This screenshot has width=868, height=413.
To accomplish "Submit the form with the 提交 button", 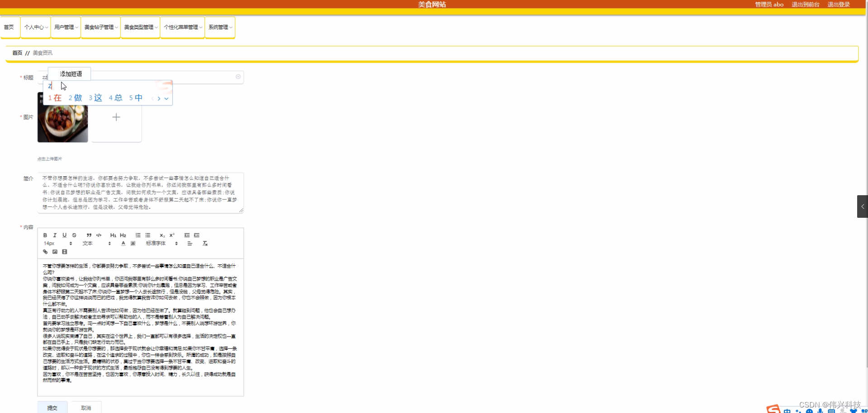I will tap(52, 407).
